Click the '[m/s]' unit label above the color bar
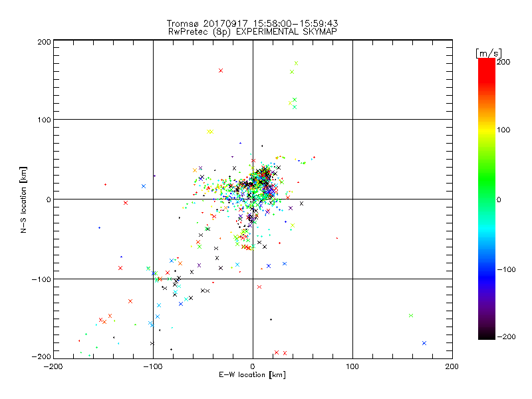The image size is (532, 399). tap(489, 53)
